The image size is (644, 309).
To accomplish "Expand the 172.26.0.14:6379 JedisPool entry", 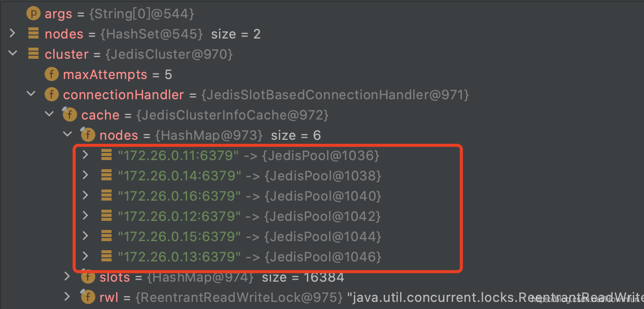I will (x=86, y=175).
